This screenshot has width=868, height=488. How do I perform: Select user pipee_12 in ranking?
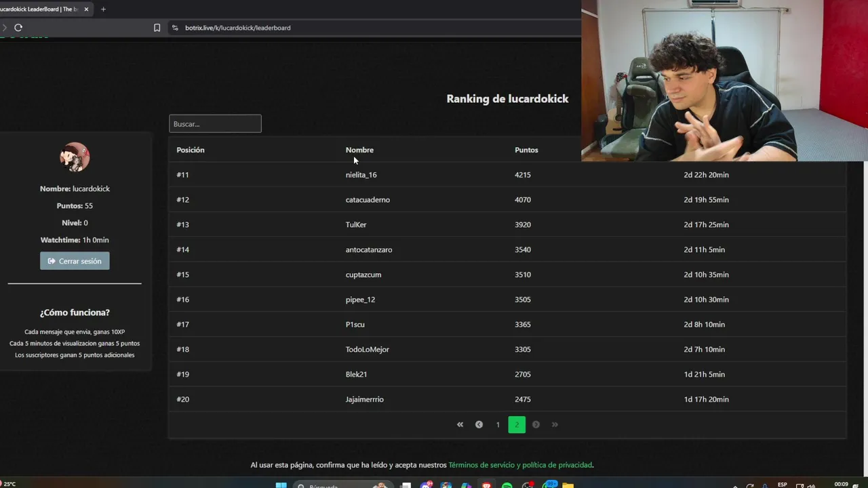[x=360, y=300]
